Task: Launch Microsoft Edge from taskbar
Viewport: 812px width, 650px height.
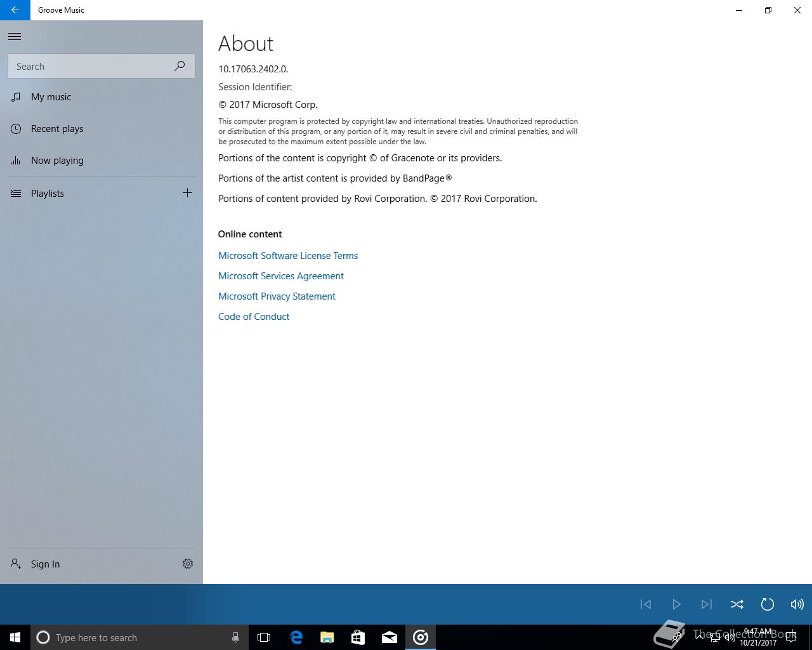Action: [x=296, y=637]
